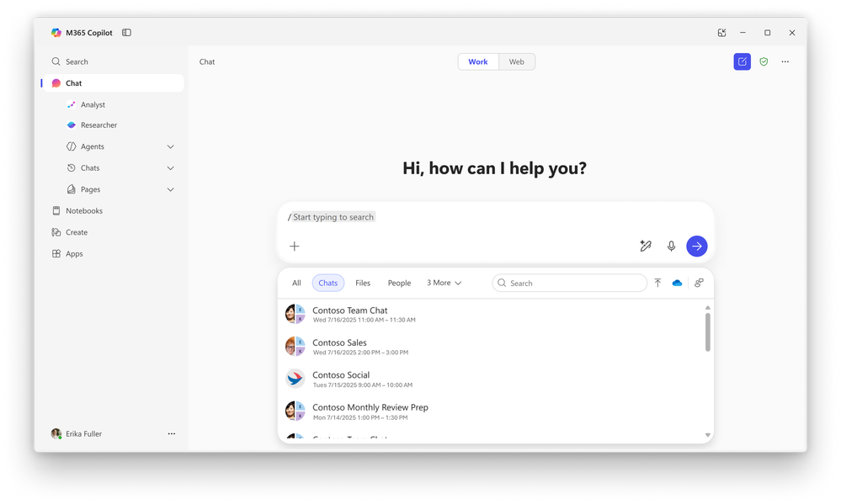
Task: Click the new chat compose icon
Action: point(742,61)
